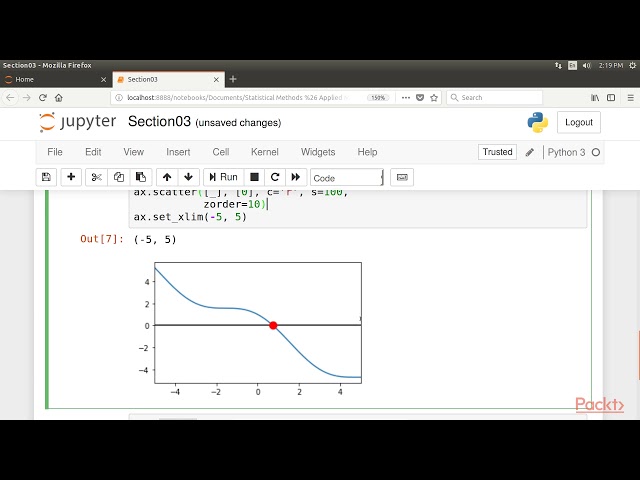Restart kernel and run all with the fast-forward icon
The image size is (640, 480).
(x=296, y=177)
